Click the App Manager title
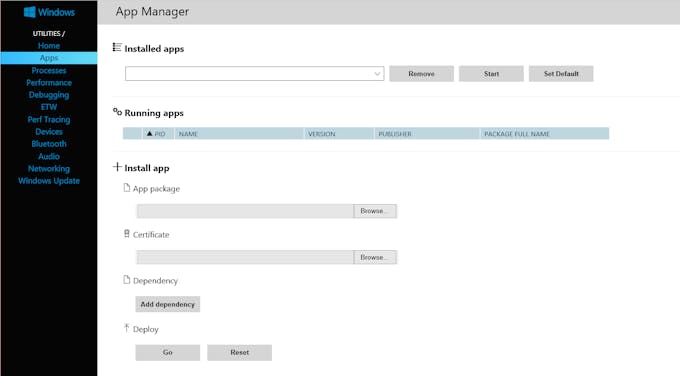680x376 pixels. click(152, 12)
